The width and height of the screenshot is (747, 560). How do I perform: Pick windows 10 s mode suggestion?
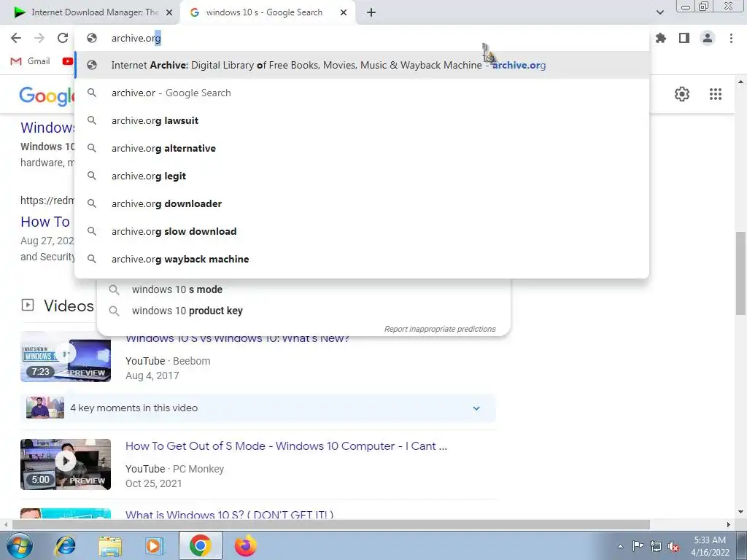coord(303,289)
